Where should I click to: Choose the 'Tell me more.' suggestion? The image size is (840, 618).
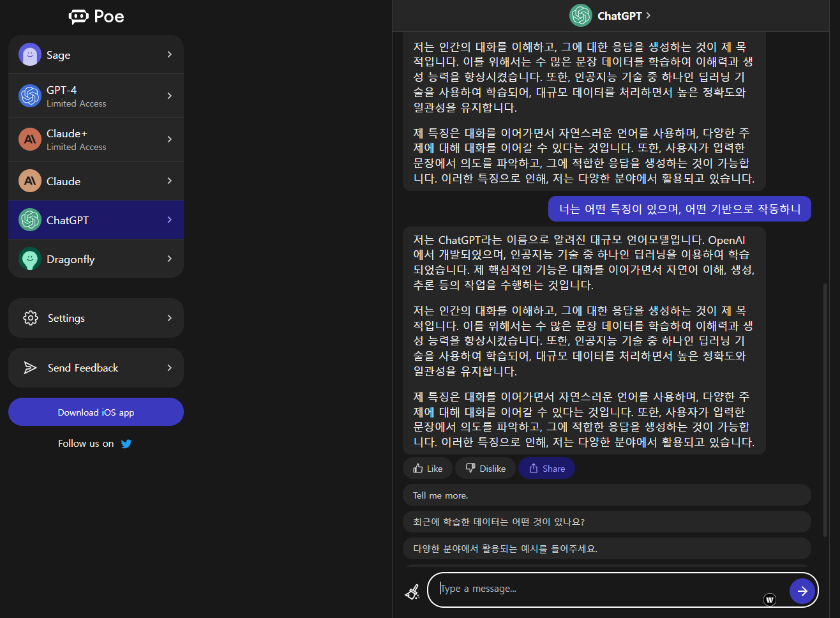coord(607,495)
